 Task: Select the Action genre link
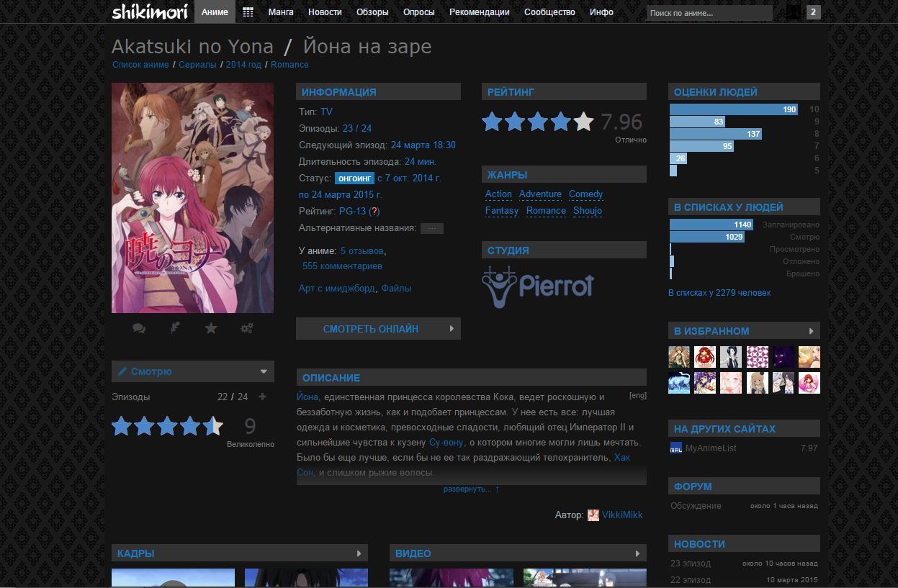coord(498,194)
